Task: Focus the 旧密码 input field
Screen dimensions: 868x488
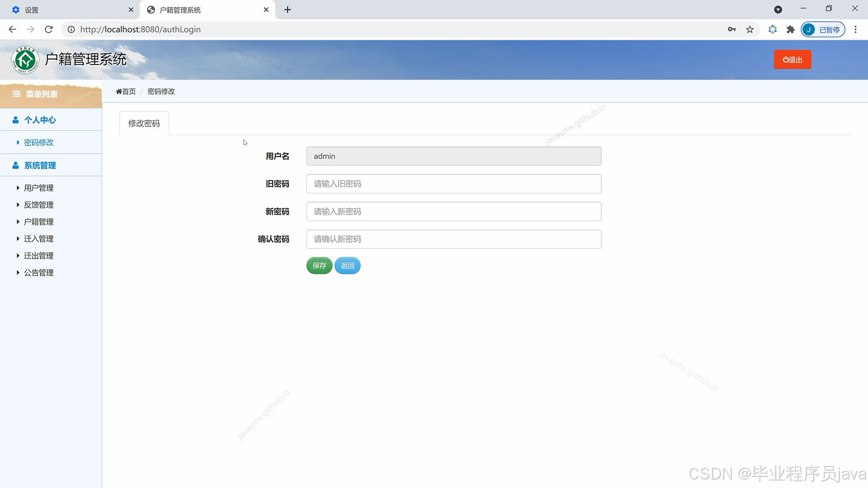Action: point(454,184)
